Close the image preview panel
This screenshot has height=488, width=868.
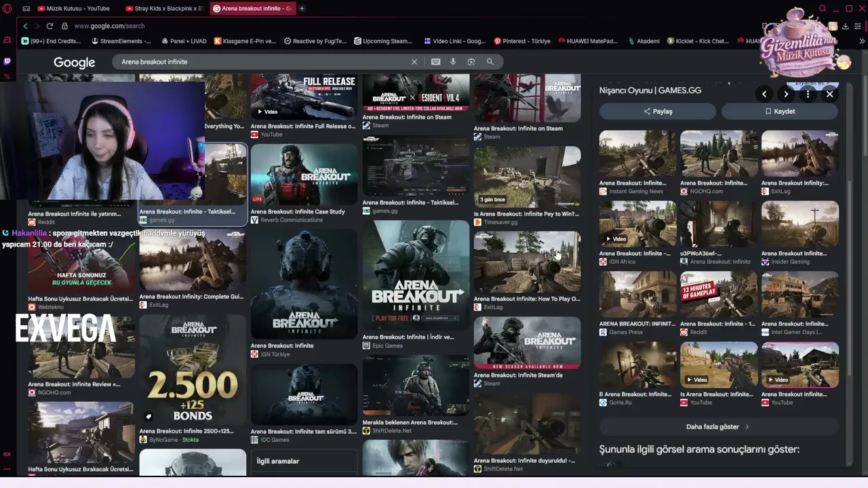[829, 94]
